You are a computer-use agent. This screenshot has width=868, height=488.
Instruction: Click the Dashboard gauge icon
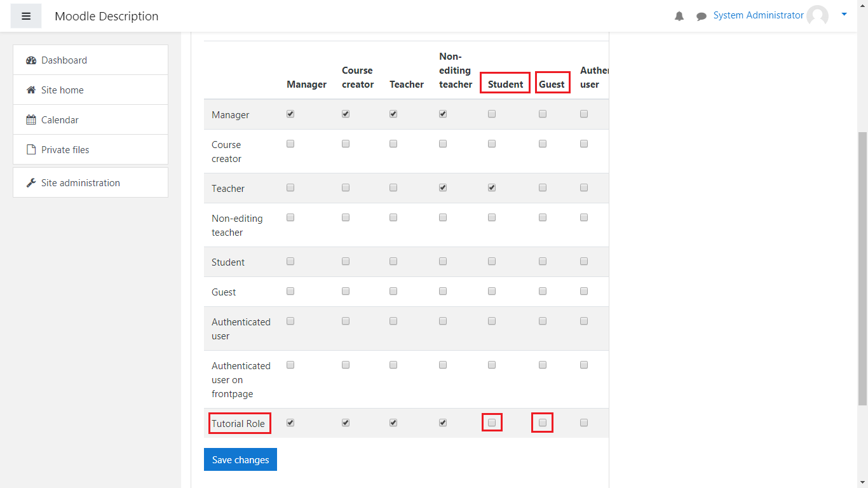(x=31, y=60)
